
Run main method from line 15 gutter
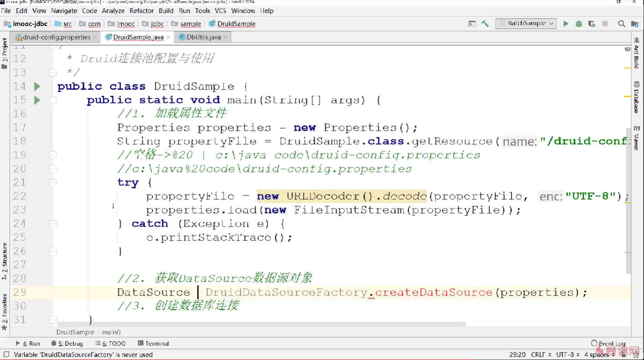click(37, 100)
